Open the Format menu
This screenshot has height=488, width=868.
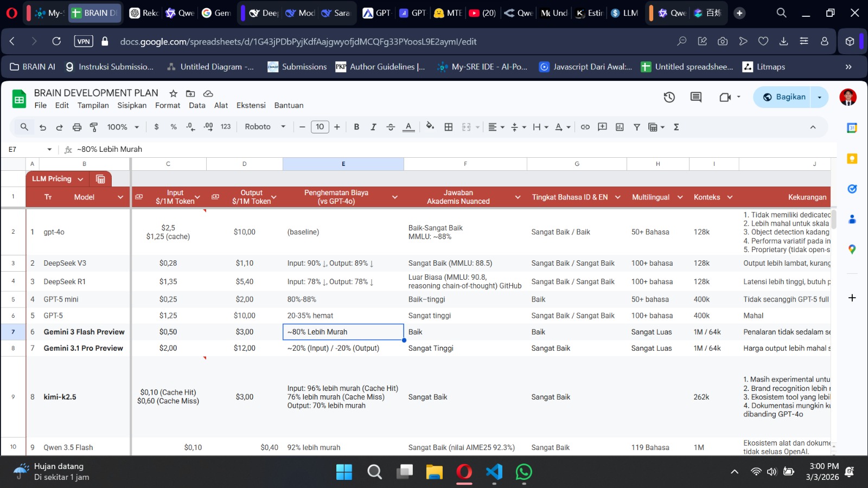[168, 105]
